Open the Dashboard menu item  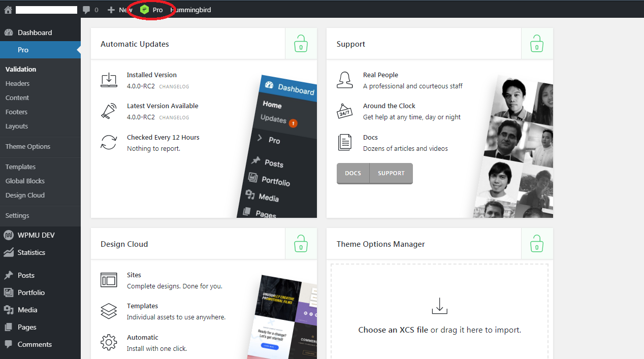[x=35, y=32]
